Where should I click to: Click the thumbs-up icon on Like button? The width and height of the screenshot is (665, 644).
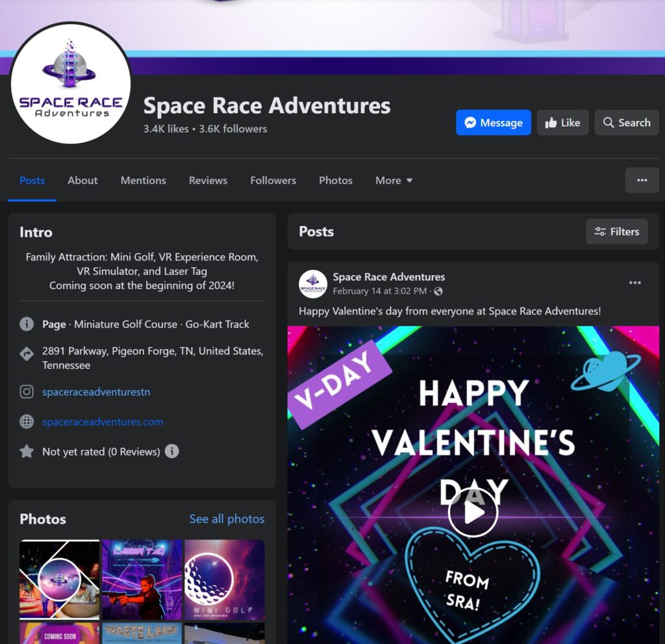click(x=551, y=123)
